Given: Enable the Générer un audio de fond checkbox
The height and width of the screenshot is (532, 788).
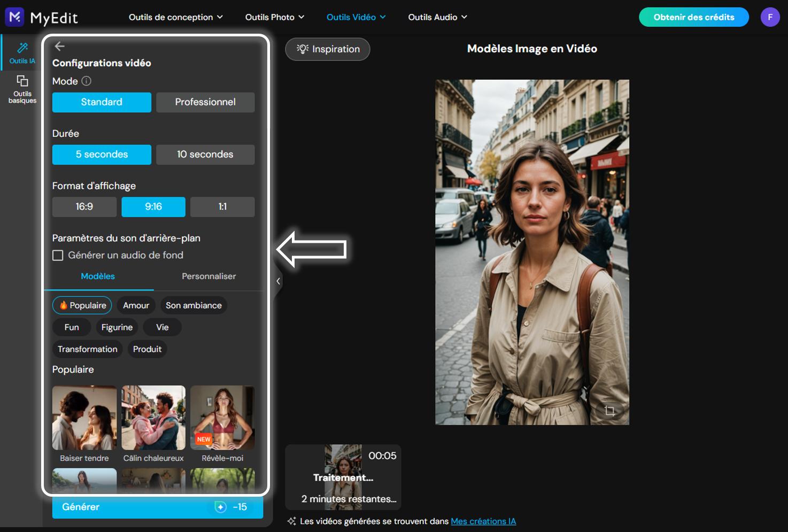Looking at the screenshot, I should pyautogui.click(x=58, y=255).
